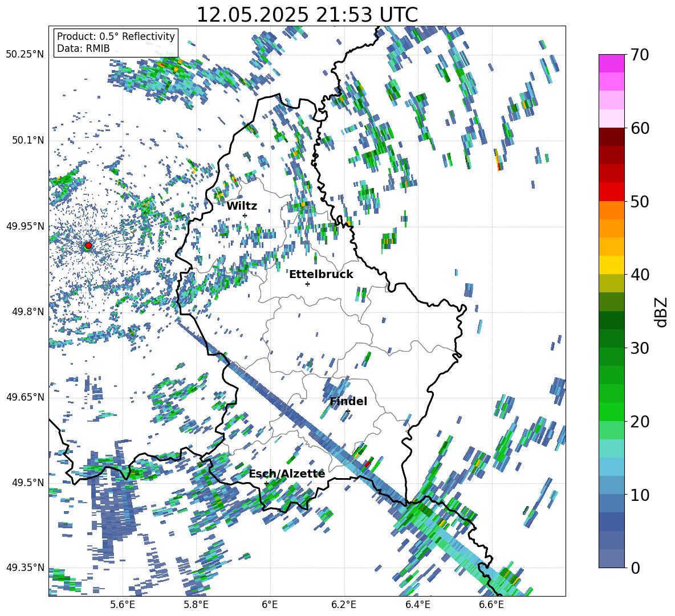Click the dBZ colorbar label

pos(661,312)
